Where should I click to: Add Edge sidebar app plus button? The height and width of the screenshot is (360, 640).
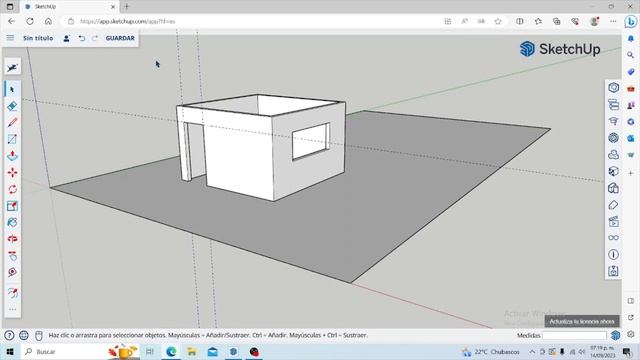click(x=631, y=173)
